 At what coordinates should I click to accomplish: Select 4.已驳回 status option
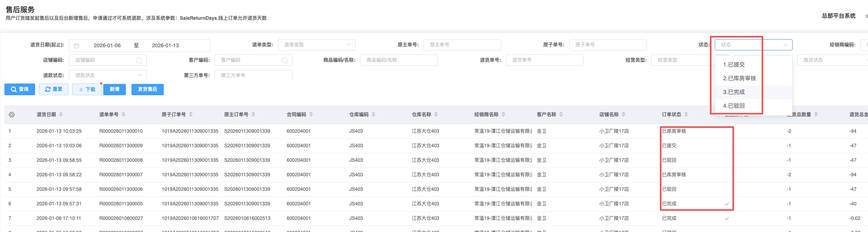(734, 106)
